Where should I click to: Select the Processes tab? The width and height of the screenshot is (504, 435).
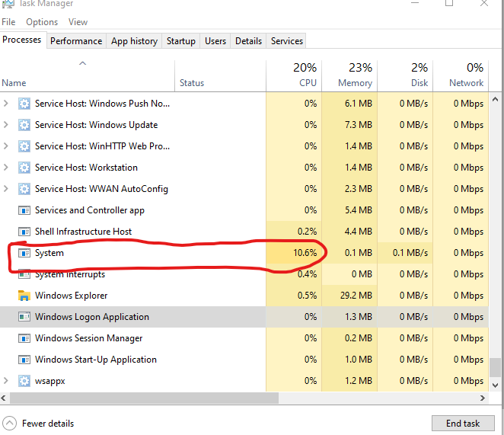coord(22,40)
